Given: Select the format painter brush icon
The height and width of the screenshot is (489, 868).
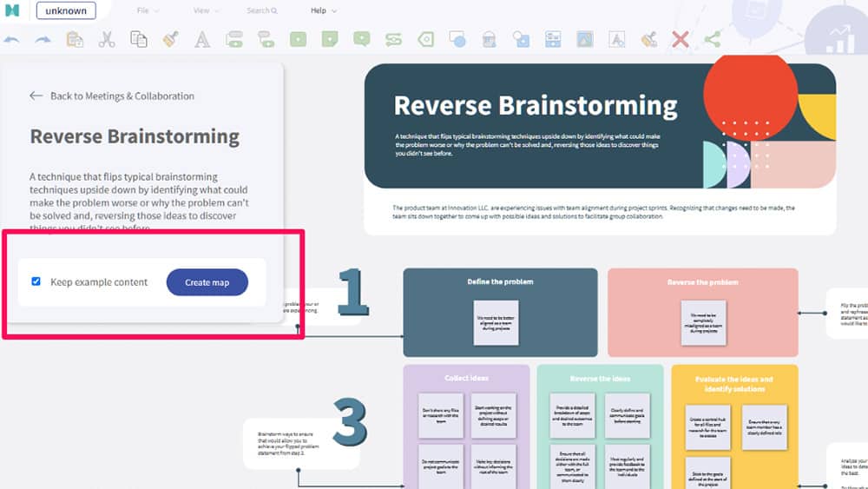Looking at the screenshot, I should (170, 39).
